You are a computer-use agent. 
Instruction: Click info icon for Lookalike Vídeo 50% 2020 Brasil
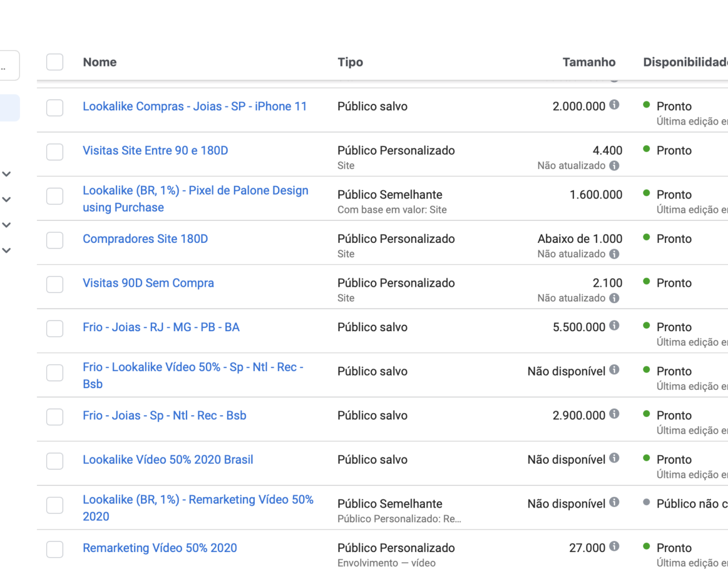coord(614,458)
